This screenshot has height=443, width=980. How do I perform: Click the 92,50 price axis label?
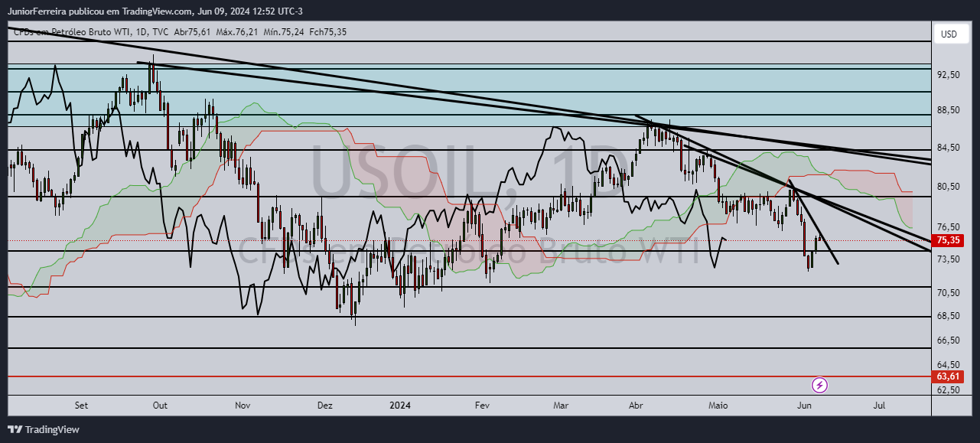[x=949, y=75]
